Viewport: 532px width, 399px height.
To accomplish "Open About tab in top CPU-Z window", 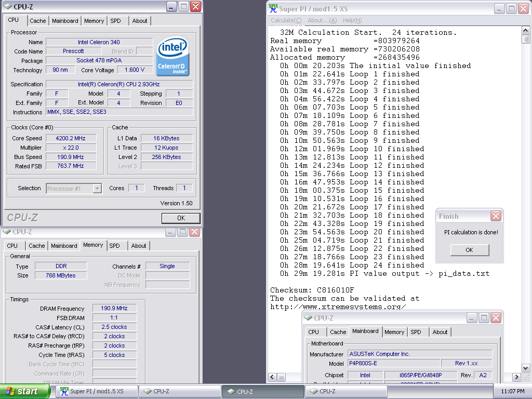I will point(139,21).
